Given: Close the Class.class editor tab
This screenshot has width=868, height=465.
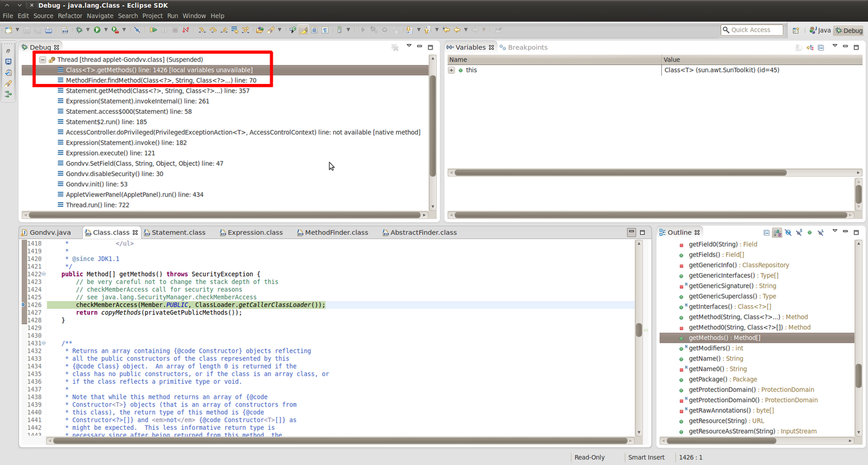Looking at the screenshot, I should [x=136, y=232].
